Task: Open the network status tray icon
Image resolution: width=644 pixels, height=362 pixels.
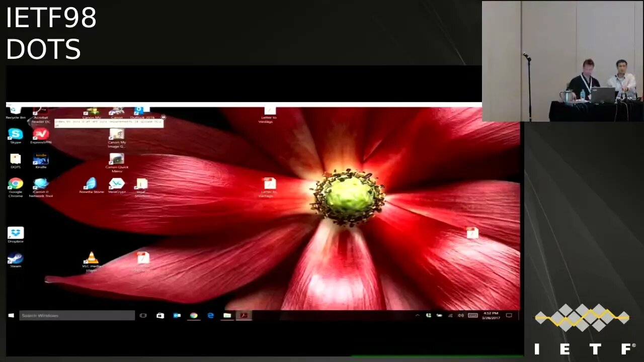Action: pyautogui.click(x=450, y=315)
